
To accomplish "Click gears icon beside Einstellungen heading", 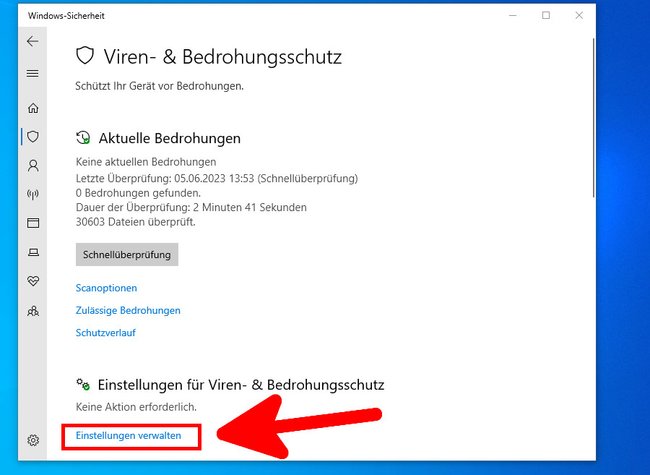I will tap(83, 384).
